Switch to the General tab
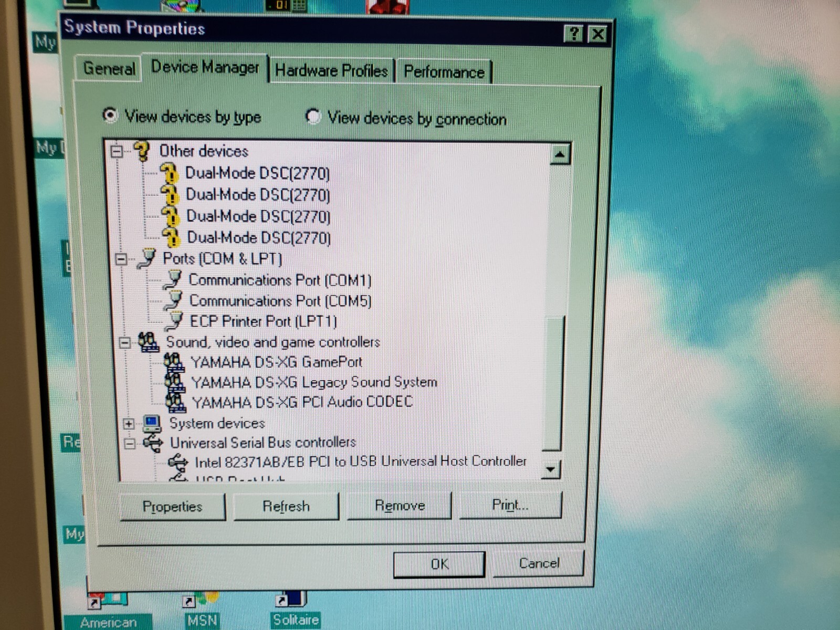This screenshot has width=840, height=630. point(109,68)
